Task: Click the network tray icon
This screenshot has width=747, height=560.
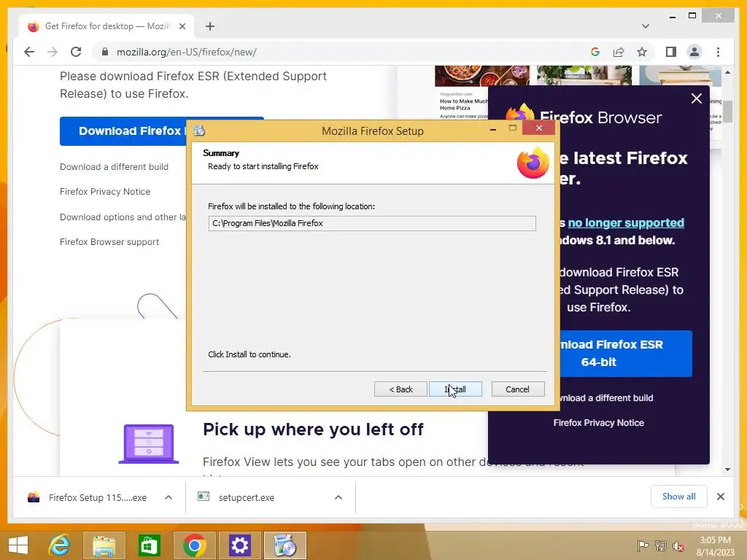Action: 660,545
